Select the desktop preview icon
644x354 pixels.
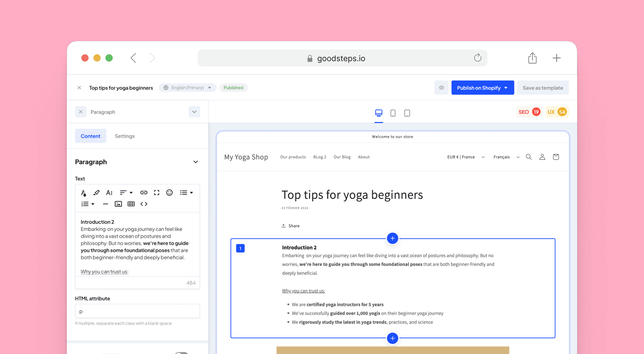point(379,113)
